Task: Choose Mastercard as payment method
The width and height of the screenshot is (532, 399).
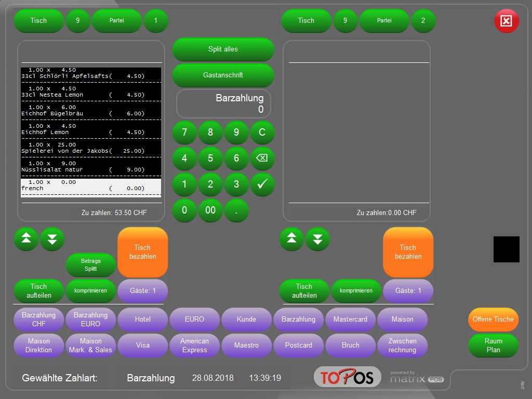Action: click(x=350, y=320)
